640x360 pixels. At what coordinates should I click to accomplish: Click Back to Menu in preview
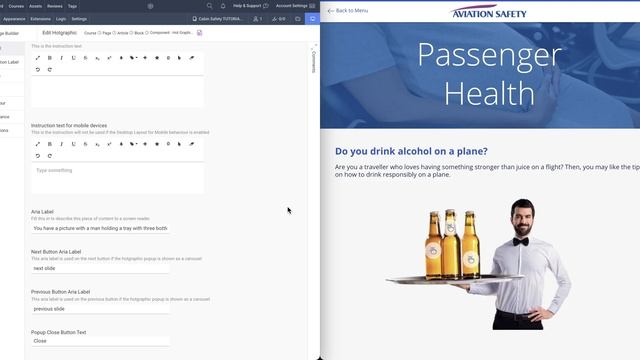(348, 11)
